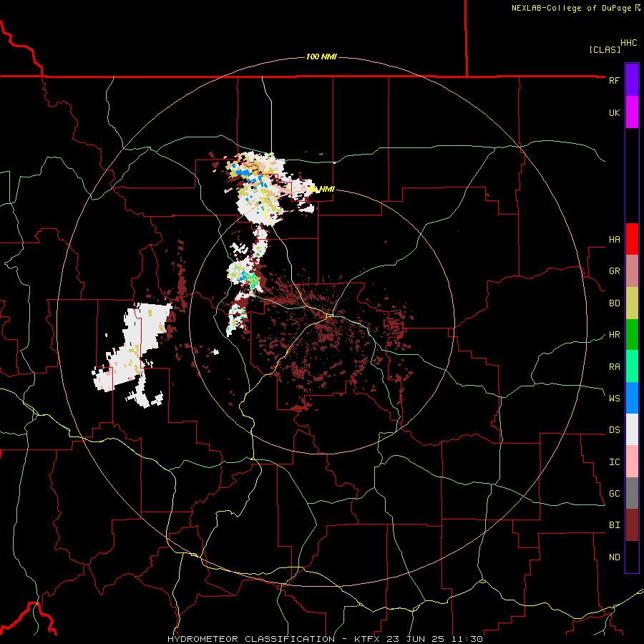Click the HA legend label

614,240
